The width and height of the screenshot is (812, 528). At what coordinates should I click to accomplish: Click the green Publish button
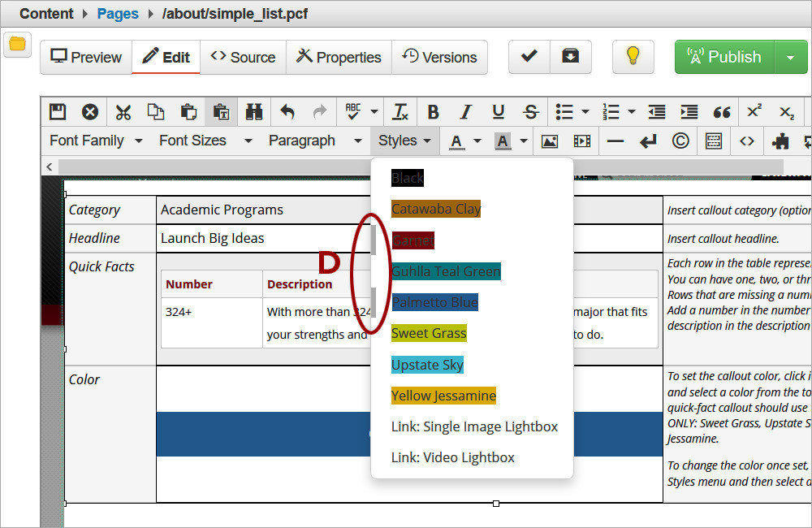click(x=724, y=57)
